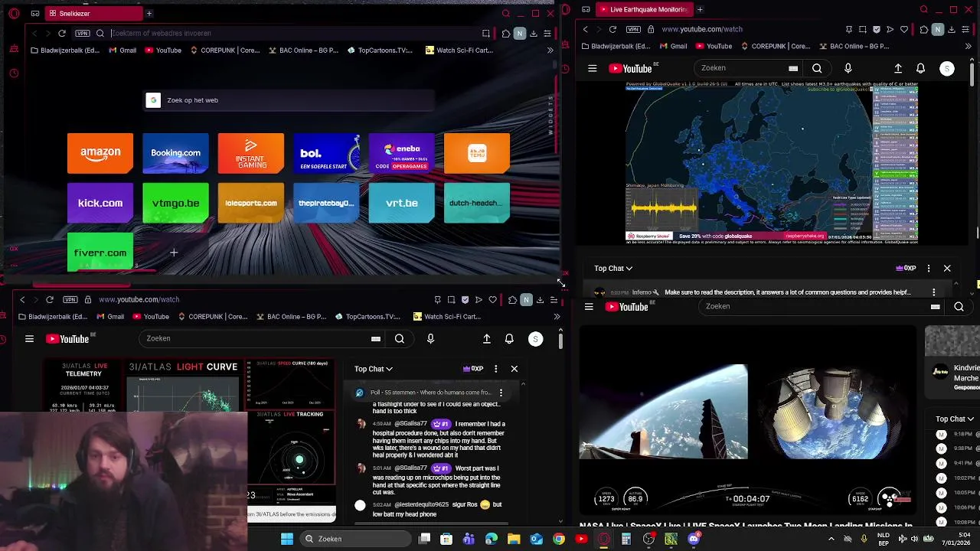
Task: Add earthquake page to favorites heart
Action: click(x=904, y=29)
